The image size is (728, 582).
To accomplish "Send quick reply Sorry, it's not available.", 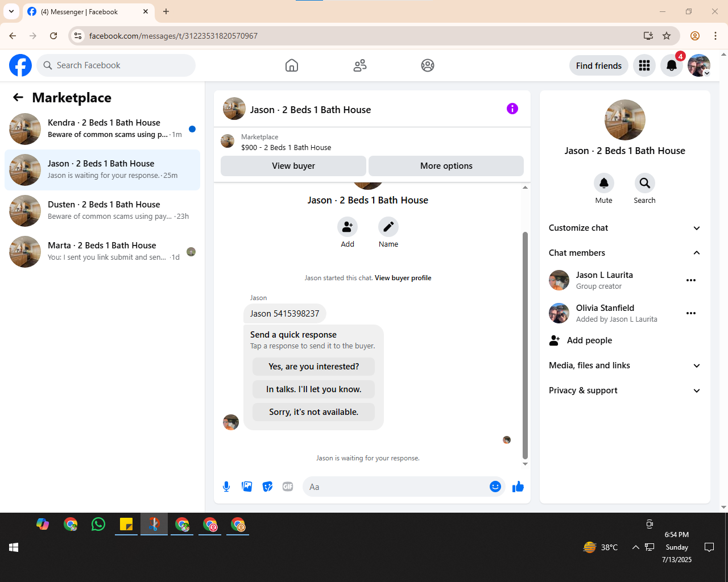I will pyautogui.click(x=314, y=412).
